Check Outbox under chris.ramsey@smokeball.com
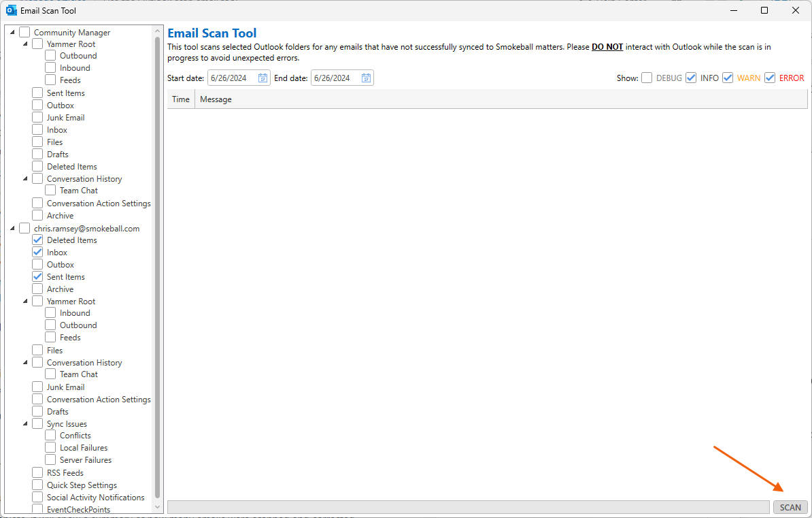 coord(37,264)
